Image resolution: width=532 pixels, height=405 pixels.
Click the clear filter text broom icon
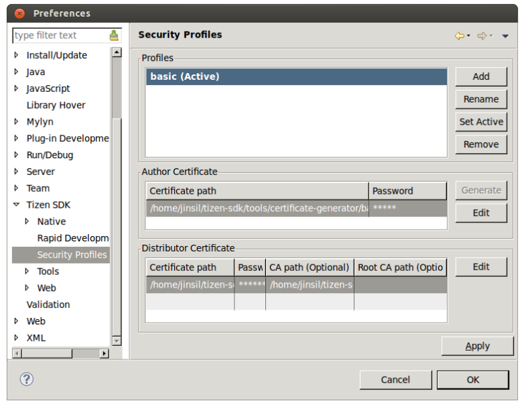(x=114, y=36)
